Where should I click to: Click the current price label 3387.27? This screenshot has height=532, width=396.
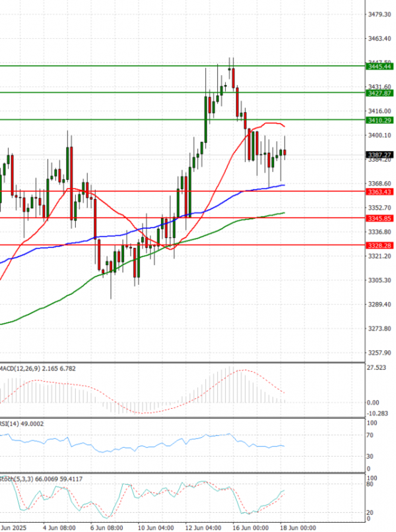pyautogui.click(x=379, y=155)
